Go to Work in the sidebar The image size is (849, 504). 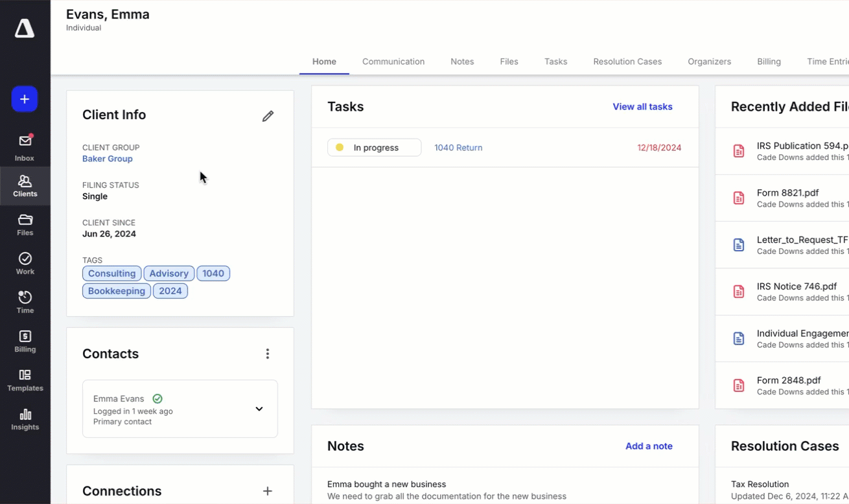click(25, 264)
